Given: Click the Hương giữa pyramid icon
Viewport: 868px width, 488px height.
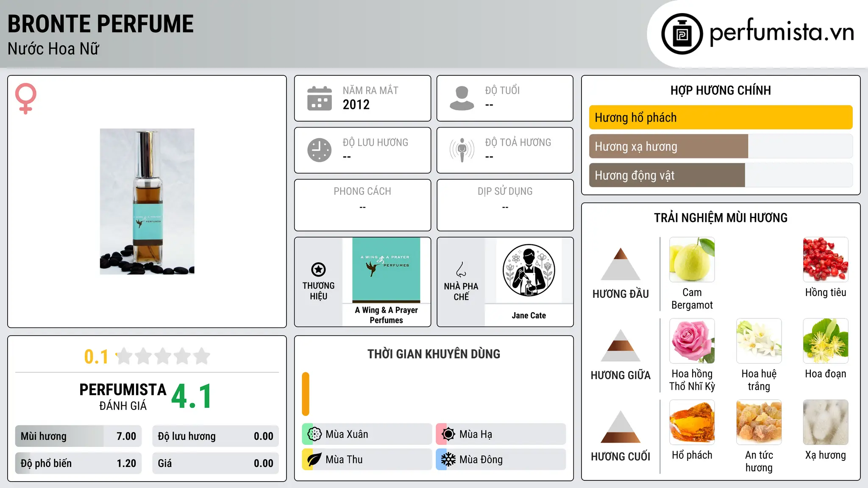Looking at the screenshot, I should [620, 345].
